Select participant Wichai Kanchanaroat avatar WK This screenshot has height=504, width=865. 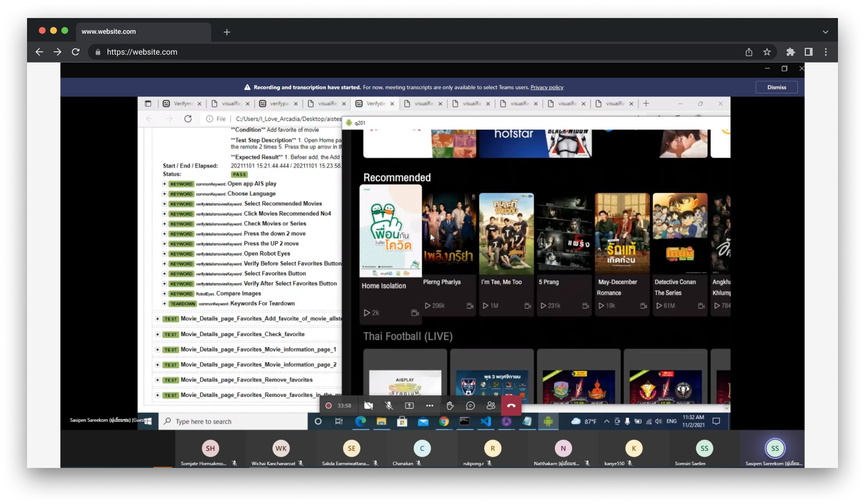(281, 448)
